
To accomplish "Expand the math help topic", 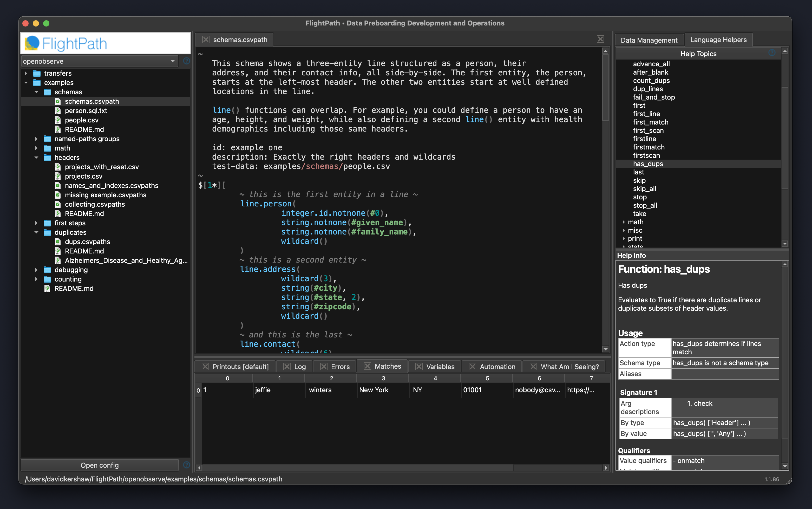I will [624, 222].
